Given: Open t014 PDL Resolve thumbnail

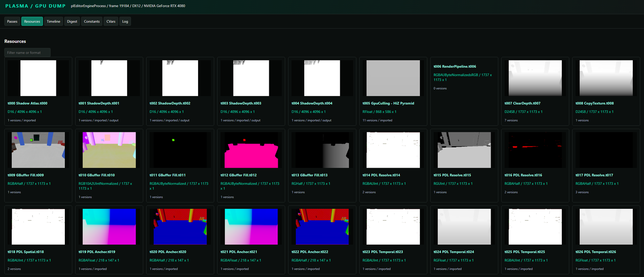Looking at the screenshot, I should [x=393, y=150].
